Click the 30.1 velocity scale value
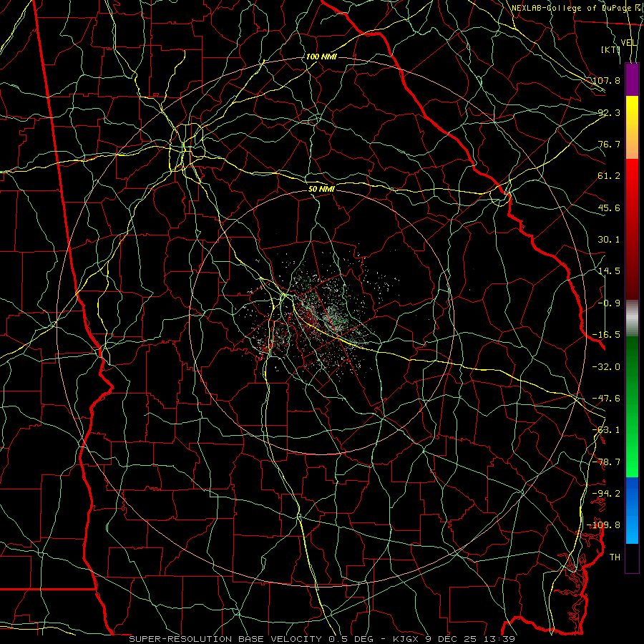The height and width of the screenshot is (644, 644). point(609,240)
